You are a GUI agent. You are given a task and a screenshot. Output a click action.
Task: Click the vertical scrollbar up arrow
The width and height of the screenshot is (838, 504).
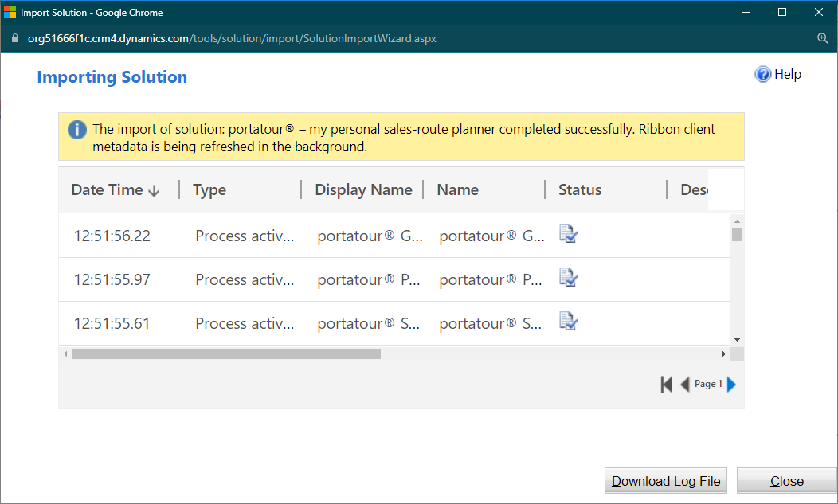[737, 221]
